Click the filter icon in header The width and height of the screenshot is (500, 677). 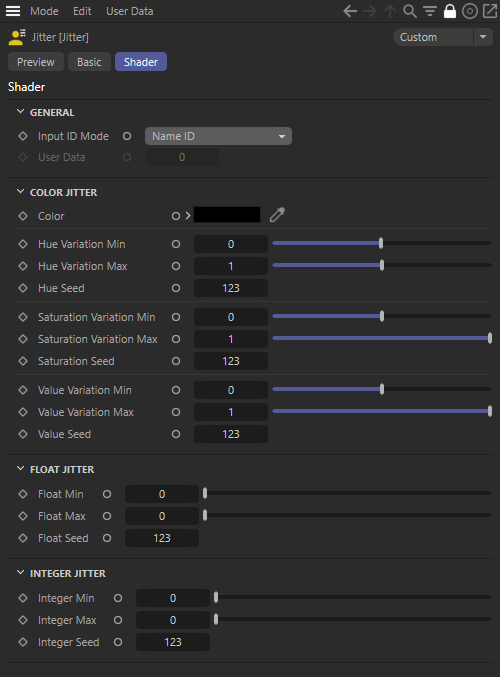point(430,11)
